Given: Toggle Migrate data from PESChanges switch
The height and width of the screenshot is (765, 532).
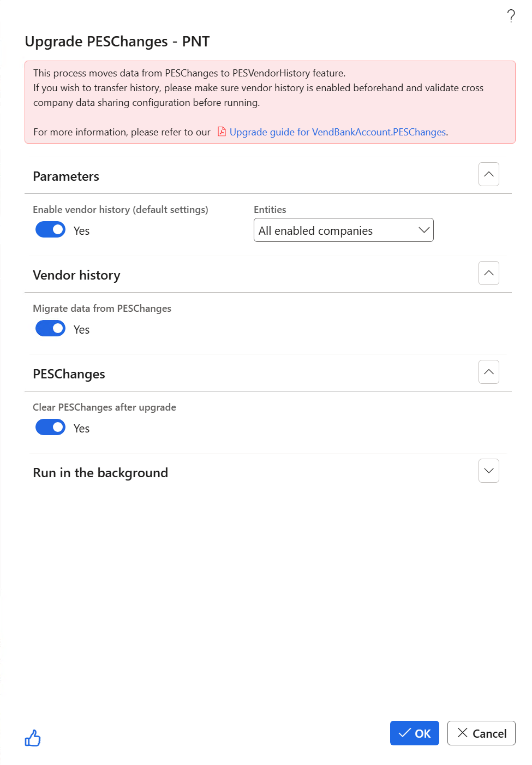Looking at the screenshot, I should 50,329.
